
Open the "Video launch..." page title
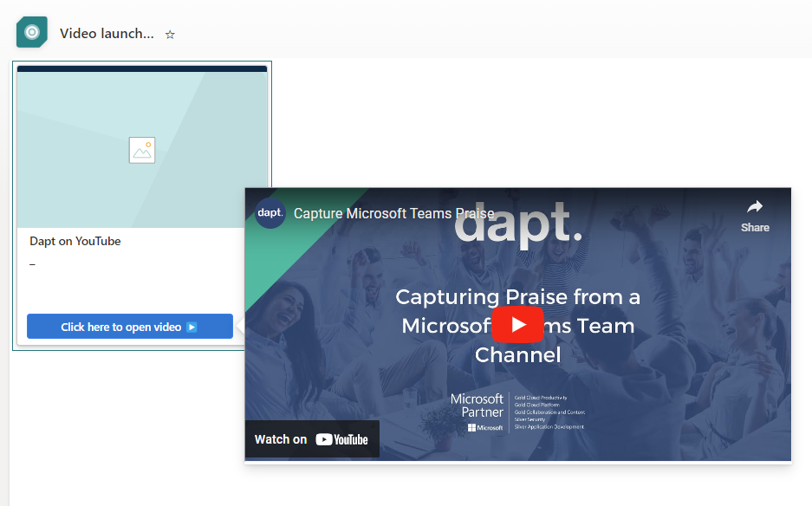107,33
